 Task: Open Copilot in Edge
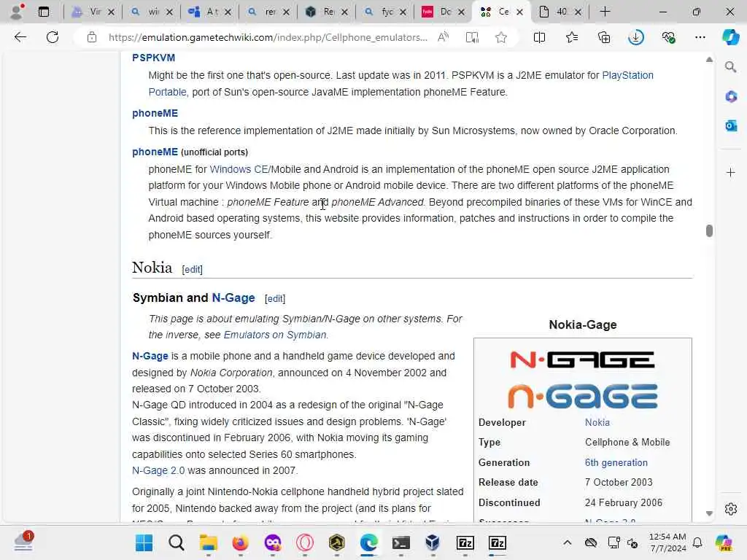pos(730,37)
